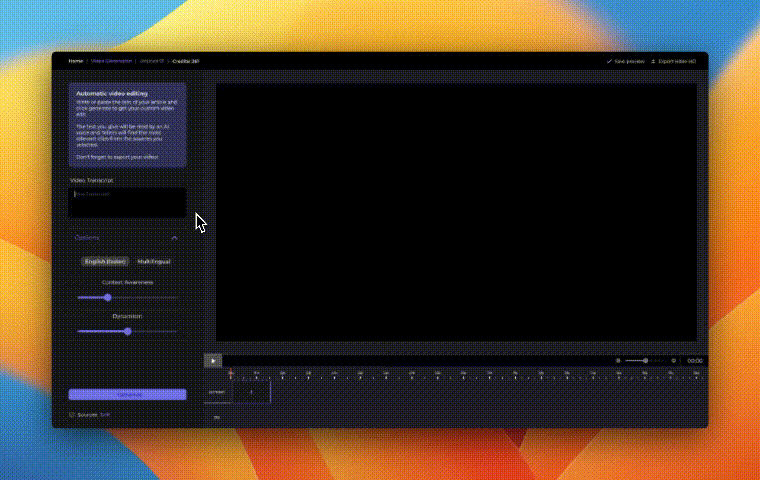Click into the Video Transcript text box
This screenshot has height=480, width=760.
tap(127, 203)
